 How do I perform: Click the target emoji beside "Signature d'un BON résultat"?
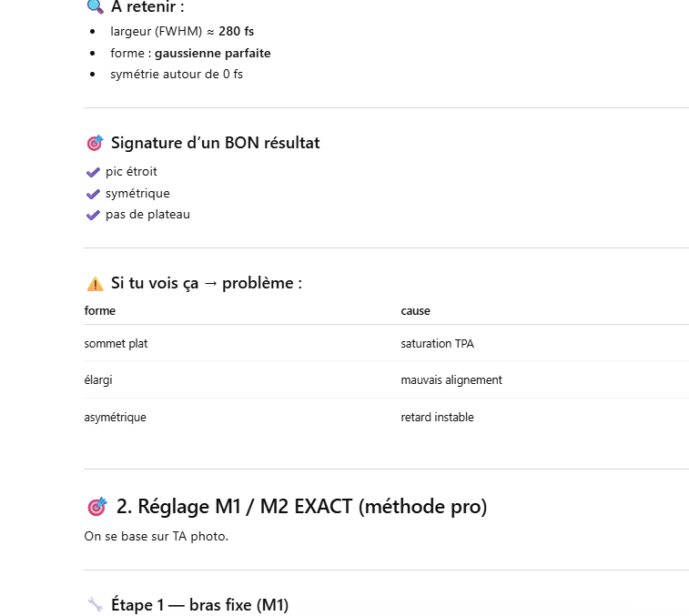click(95, 143)
